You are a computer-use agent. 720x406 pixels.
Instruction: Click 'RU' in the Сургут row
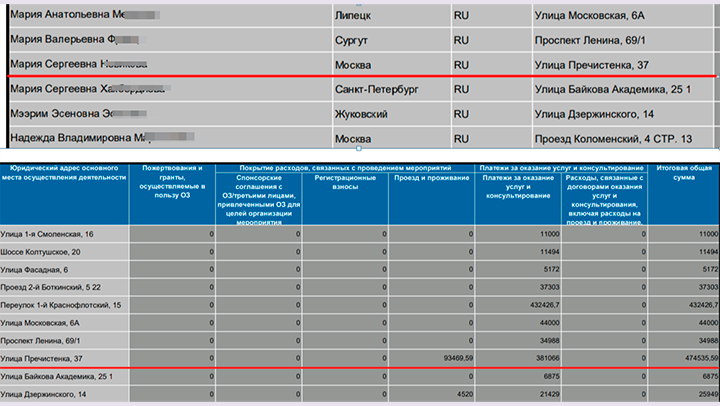click(461, 40)
